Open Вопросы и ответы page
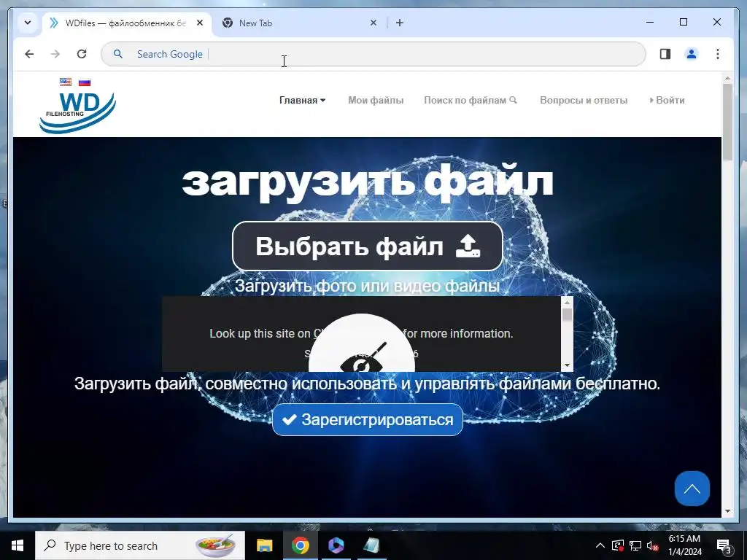 (x=584, y=100)
